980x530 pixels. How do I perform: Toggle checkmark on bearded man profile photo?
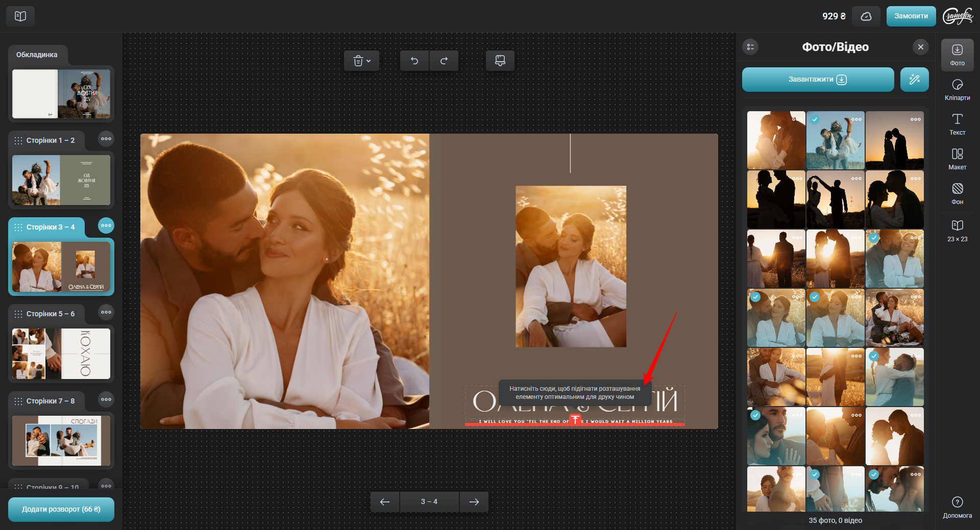[x=755, y=415]
